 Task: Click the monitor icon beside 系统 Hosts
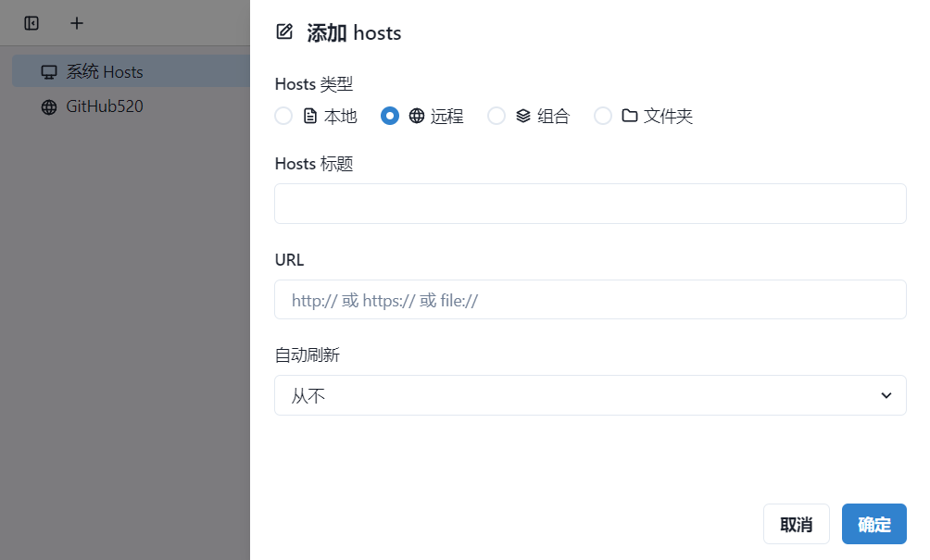[x=49, y=72]
